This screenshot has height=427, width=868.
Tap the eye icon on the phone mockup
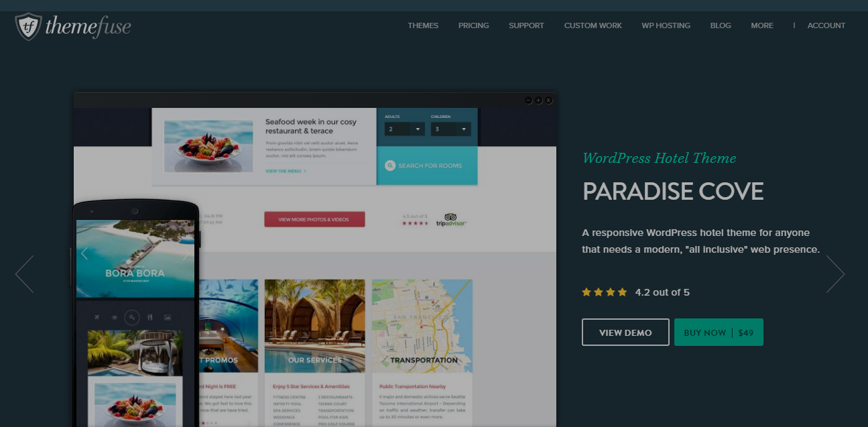tap(115, 317)
